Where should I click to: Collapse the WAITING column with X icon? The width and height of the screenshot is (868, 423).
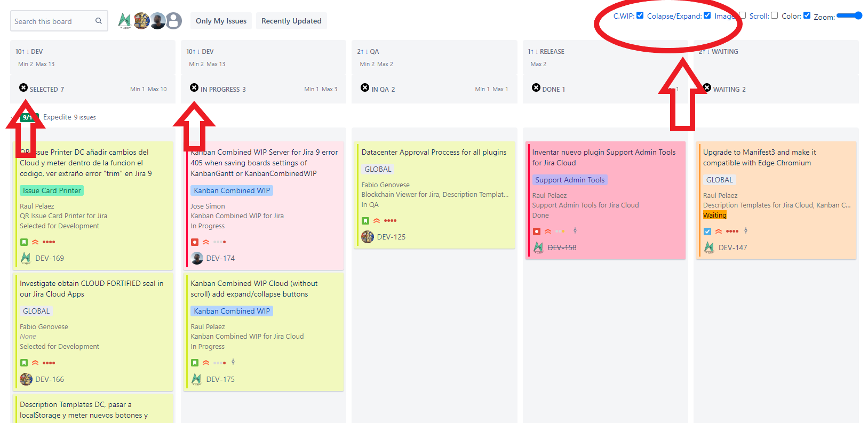point(707,88)
